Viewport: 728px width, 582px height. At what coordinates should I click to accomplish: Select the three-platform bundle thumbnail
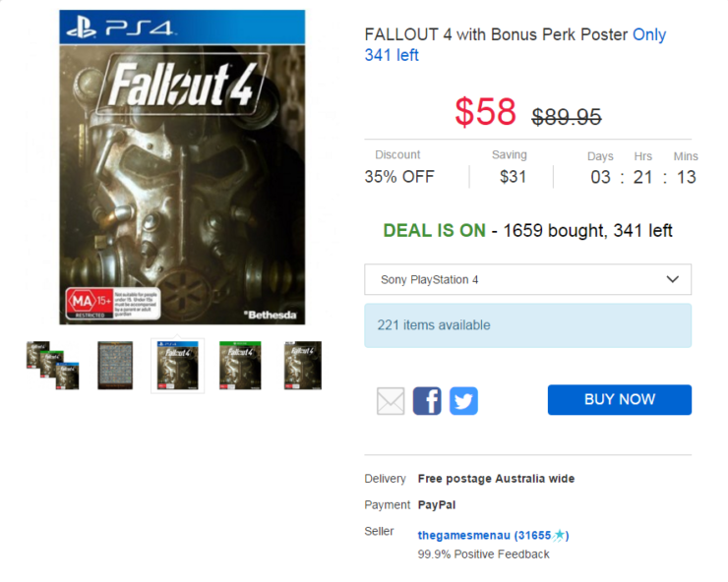tap(52, 366)
